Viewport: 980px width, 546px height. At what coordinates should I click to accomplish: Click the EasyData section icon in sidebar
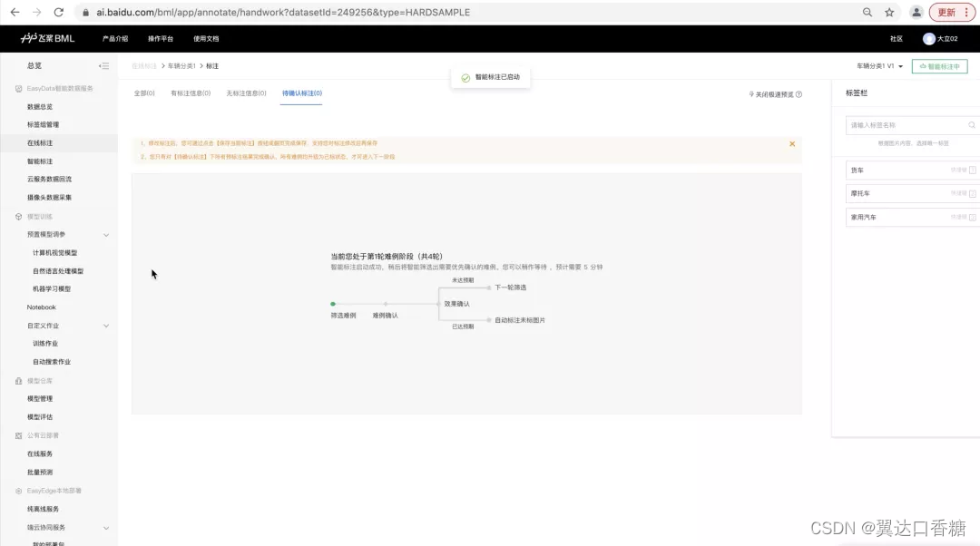coord(18,89)
